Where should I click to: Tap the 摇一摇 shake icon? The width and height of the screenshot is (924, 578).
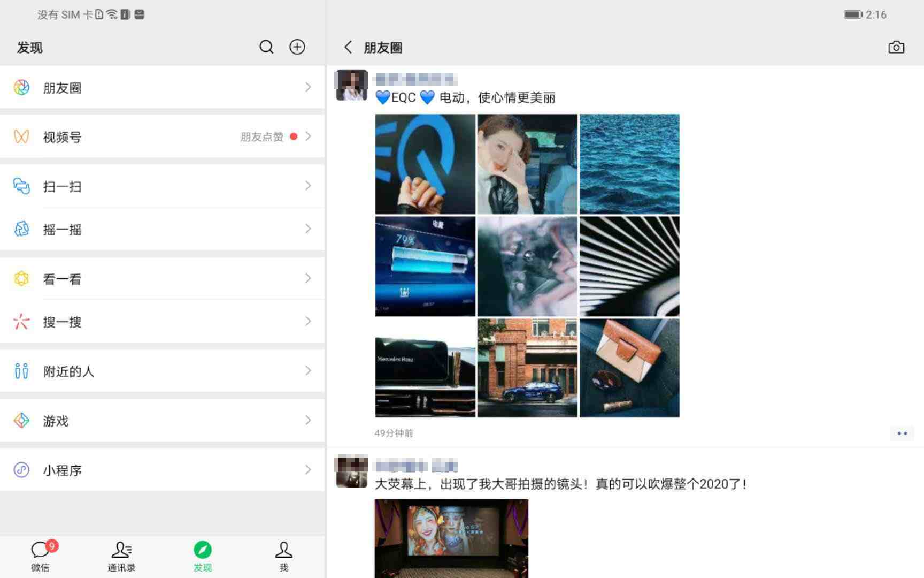21,229
